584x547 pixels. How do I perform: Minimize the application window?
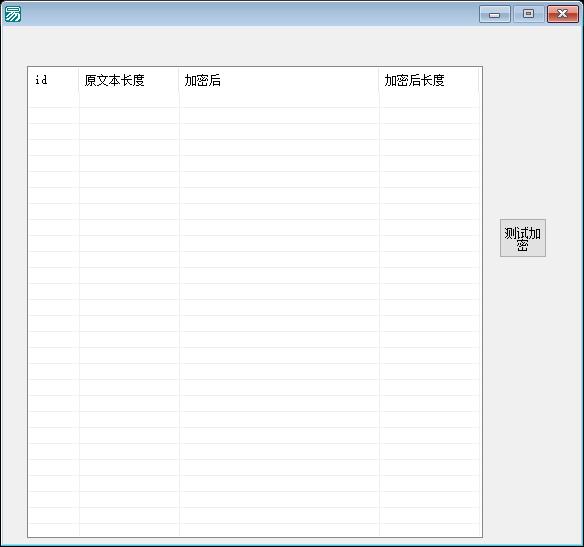495,14
